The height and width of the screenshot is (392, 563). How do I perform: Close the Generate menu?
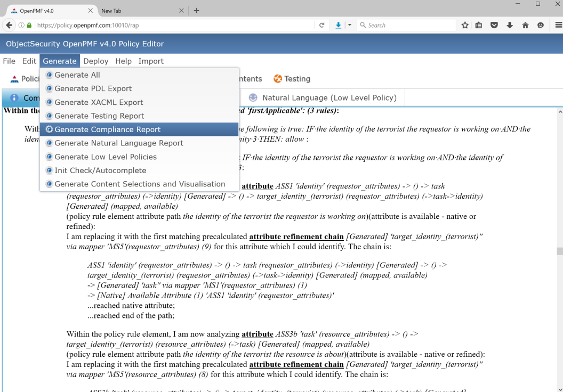tap(60, 61)
